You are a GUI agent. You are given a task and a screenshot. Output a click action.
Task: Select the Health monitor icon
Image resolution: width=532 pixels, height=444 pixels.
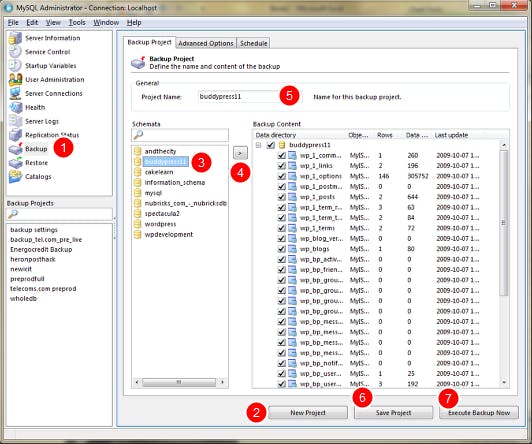15,108
